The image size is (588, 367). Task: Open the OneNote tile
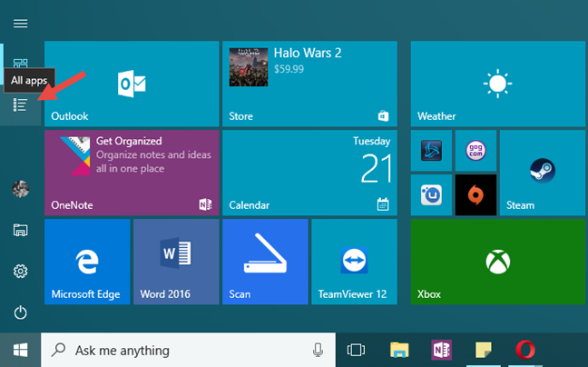(132, 173)
